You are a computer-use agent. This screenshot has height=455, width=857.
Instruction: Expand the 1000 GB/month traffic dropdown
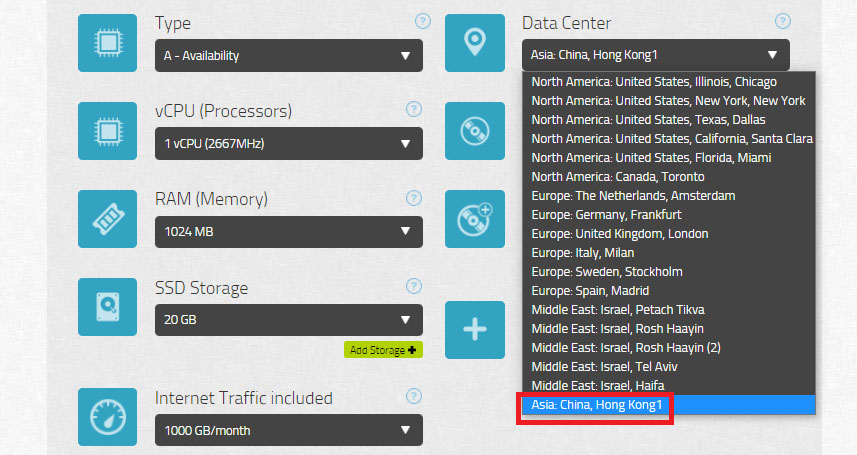pos(289,430)
